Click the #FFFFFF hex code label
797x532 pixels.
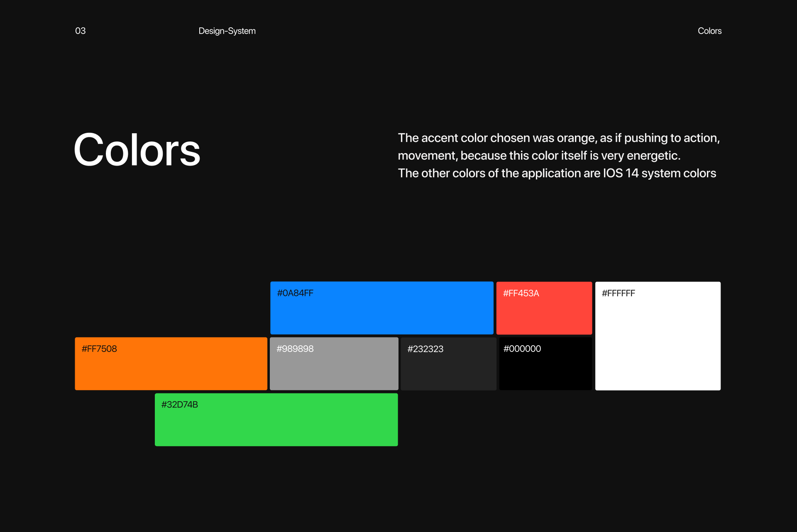[x=618, y=293]
